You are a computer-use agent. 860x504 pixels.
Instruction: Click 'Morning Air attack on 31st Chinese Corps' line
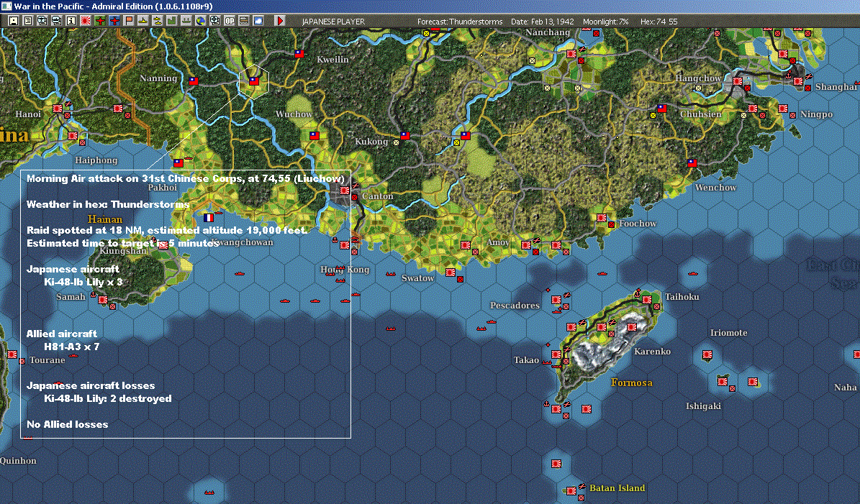[186, 178]
